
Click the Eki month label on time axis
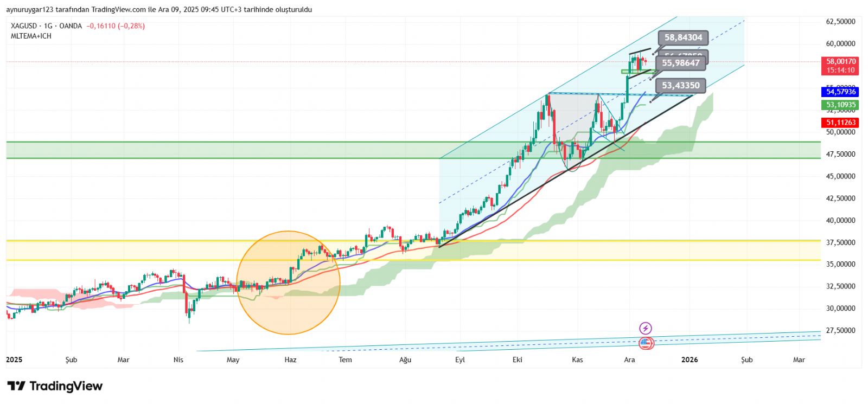pyautogui.click(x=517, y=360)
